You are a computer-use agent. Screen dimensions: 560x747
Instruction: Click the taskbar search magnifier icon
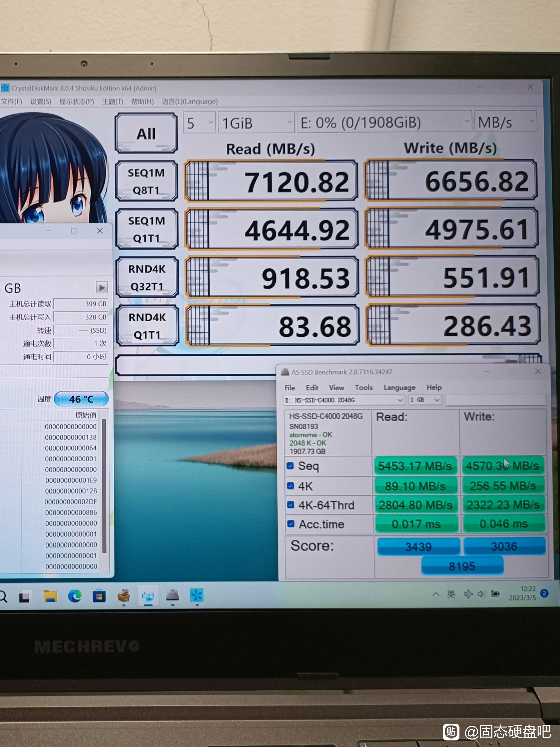coord(3,597)
